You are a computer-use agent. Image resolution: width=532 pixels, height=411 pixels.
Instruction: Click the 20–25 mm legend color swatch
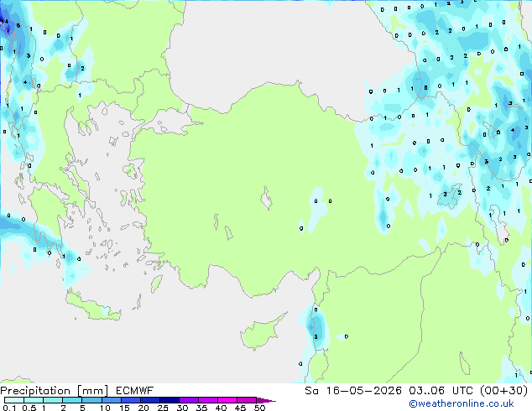pyautogui.click(x=149, y=400)
